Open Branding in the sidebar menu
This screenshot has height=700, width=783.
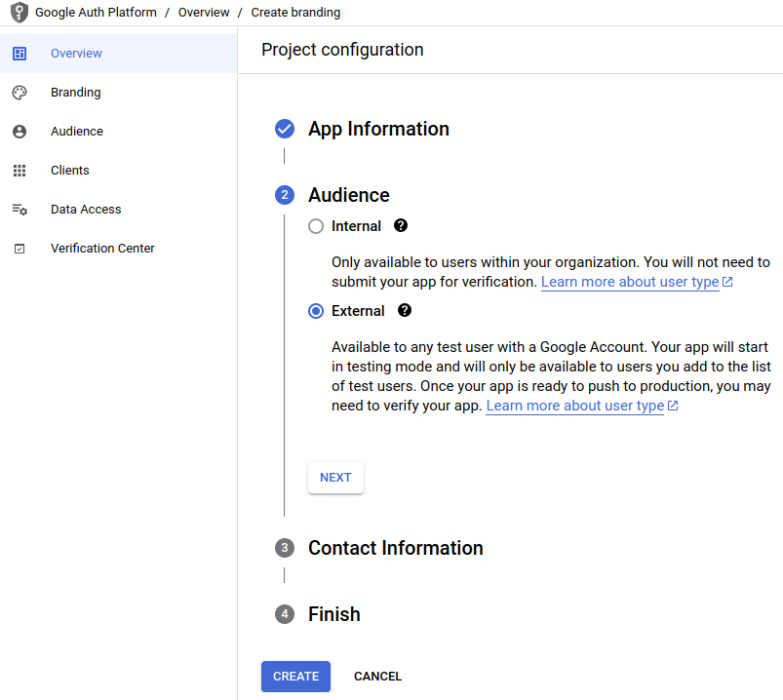[76, 93]
